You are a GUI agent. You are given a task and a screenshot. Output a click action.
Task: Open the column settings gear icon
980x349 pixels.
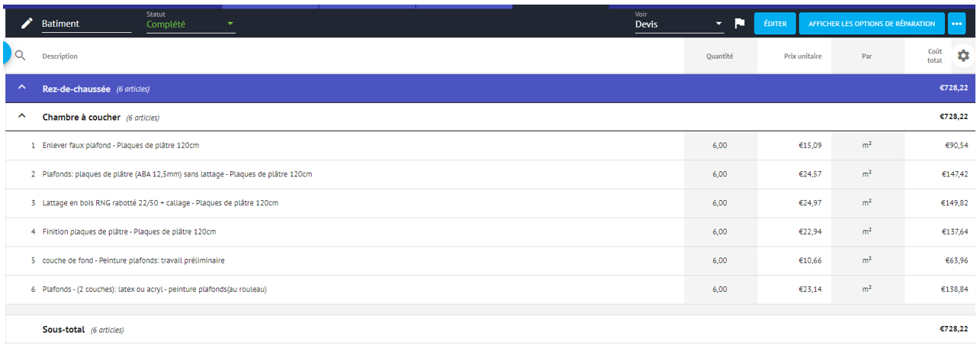[963, 56]
